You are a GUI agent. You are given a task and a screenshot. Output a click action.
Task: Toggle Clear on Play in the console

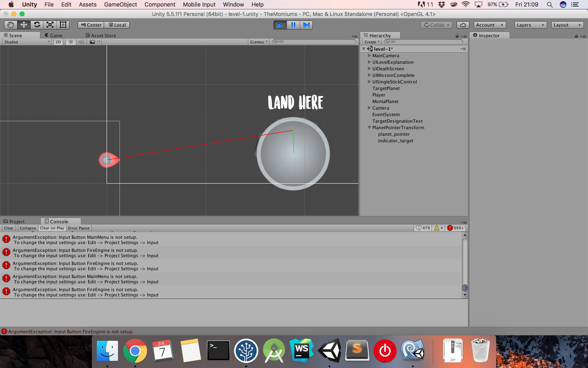52,228
